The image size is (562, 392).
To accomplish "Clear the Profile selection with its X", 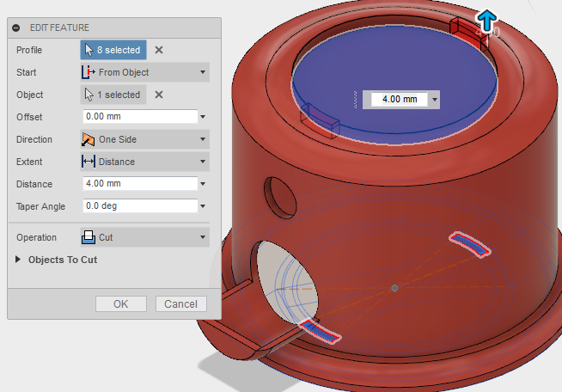I will 159,50.
